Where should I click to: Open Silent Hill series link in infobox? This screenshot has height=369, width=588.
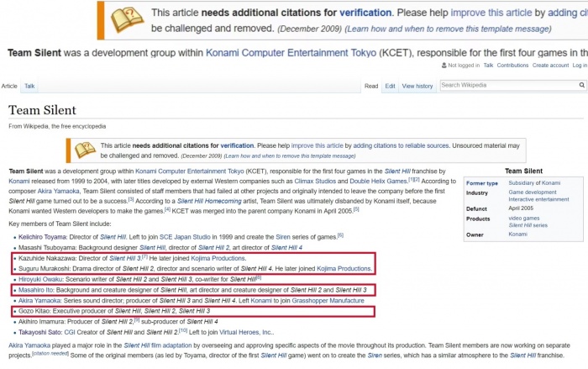(x=528, y=225)
